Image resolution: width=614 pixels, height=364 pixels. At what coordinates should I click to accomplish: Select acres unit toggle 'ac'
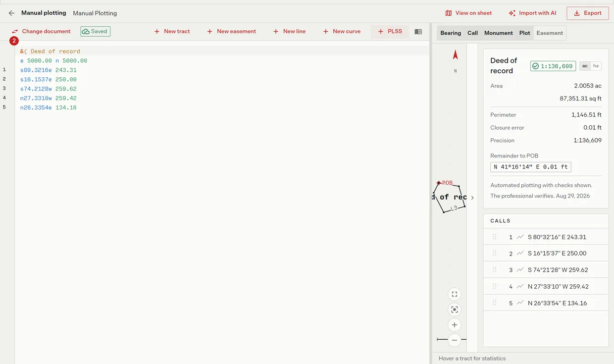point(585,66)
